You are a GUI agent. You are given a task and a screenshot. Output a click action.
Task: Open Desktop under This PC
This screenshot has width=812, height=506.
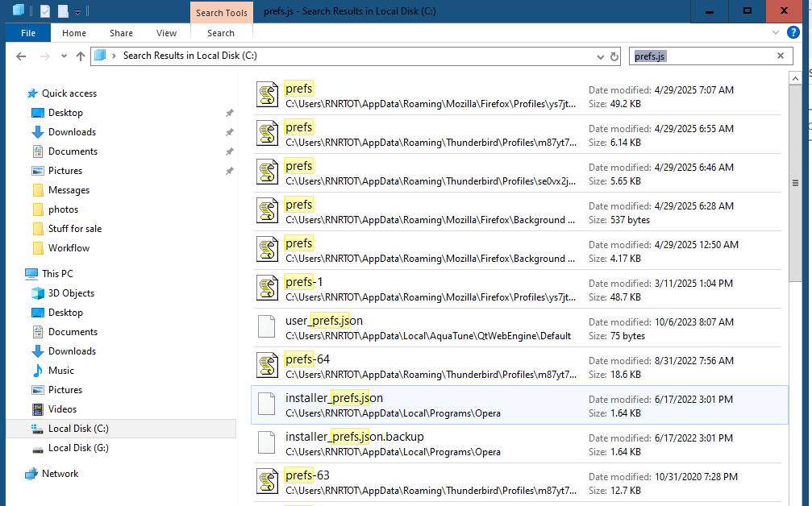click(x=65, y=313)
